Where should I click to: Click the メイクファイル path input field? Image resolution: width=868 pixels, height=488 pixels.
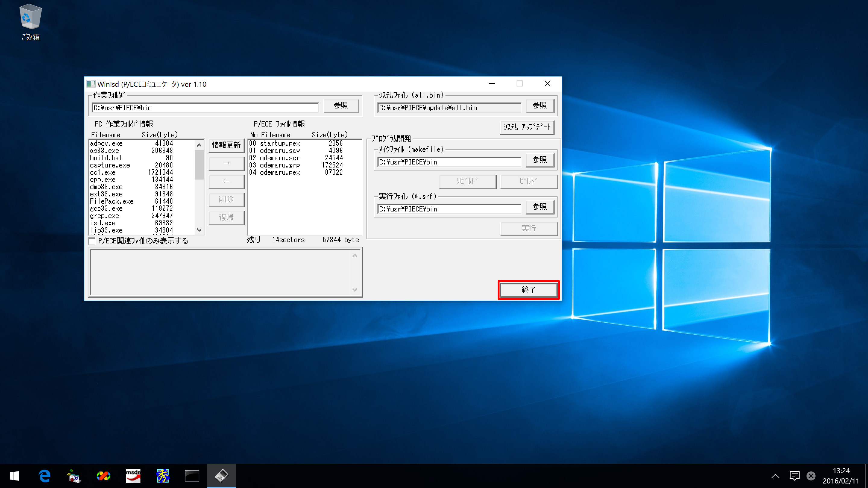pyautogui.click(x=449, y=162)
